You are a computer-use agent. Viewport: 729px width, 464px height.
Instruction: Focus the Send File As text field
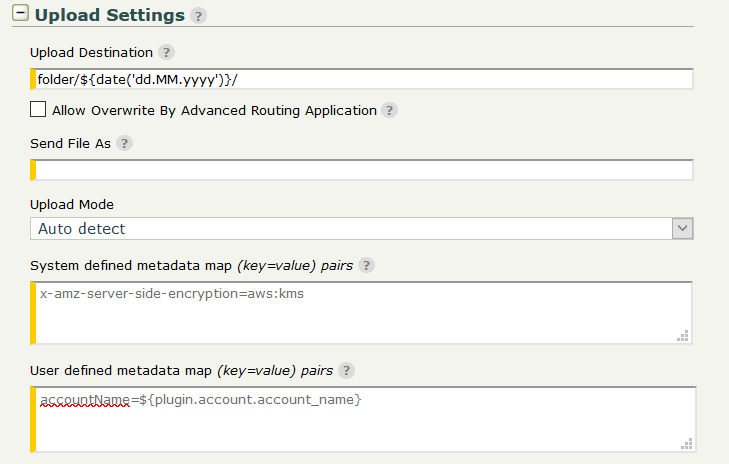coord(360,170)
